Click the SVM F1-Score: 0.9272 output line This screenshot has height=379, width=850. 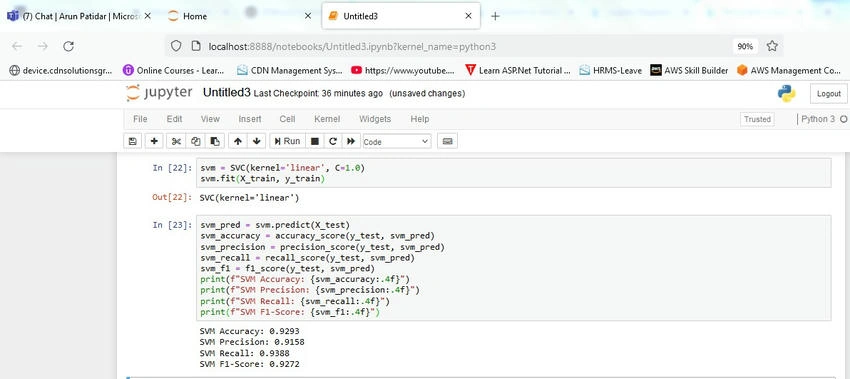click(x=249, y=364)
